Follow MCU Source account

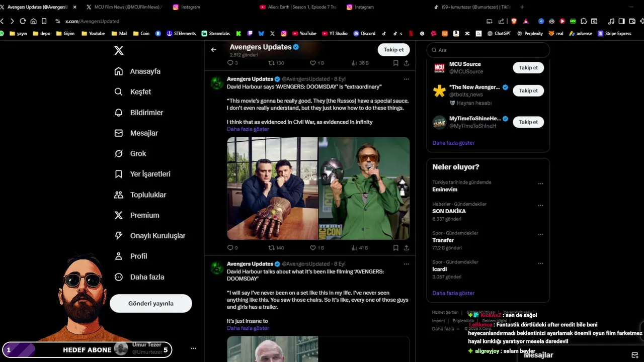(x=528, y=68)
